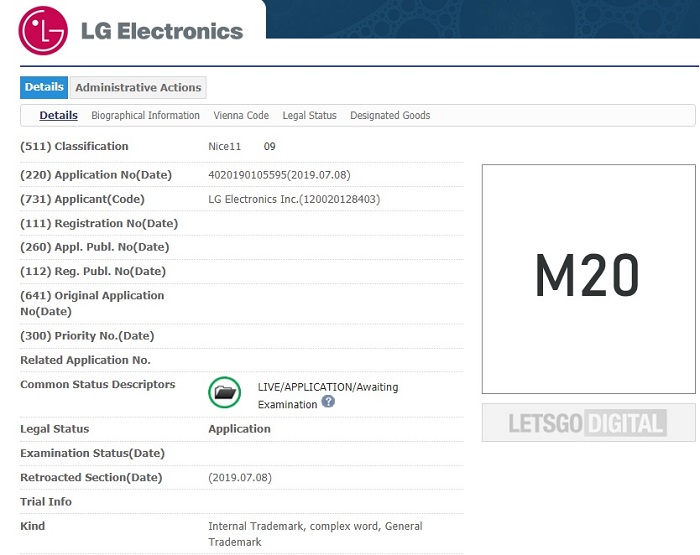This screenshot has width=700, height=555.
Task: Click the bold Application legal status value
Action: [239, 429]
